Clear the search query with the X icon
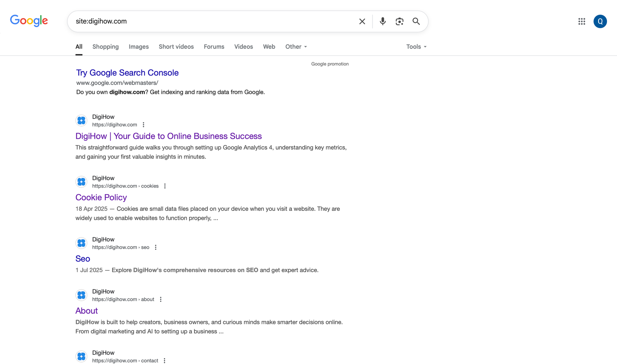The width and height of the screenshot is (617, 364). click(362, 21)
